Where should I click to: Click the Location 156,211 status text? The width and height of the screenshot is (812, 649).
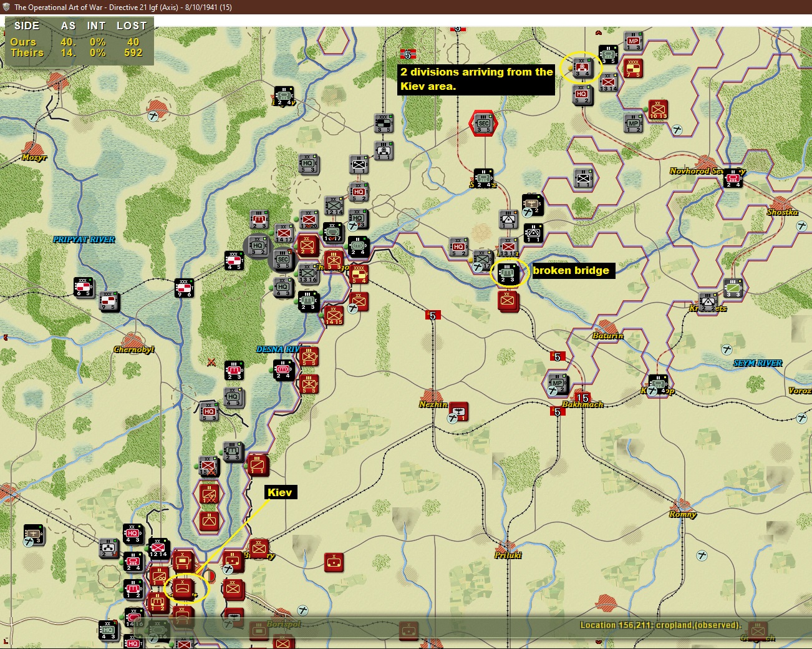tap(661, 625)
